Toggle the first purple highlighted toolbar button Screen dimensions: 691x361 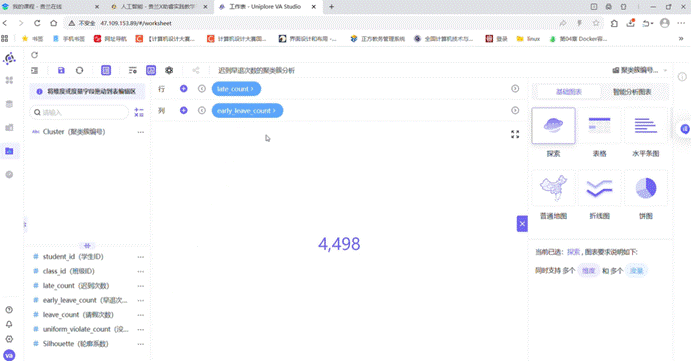pos(106,71)
